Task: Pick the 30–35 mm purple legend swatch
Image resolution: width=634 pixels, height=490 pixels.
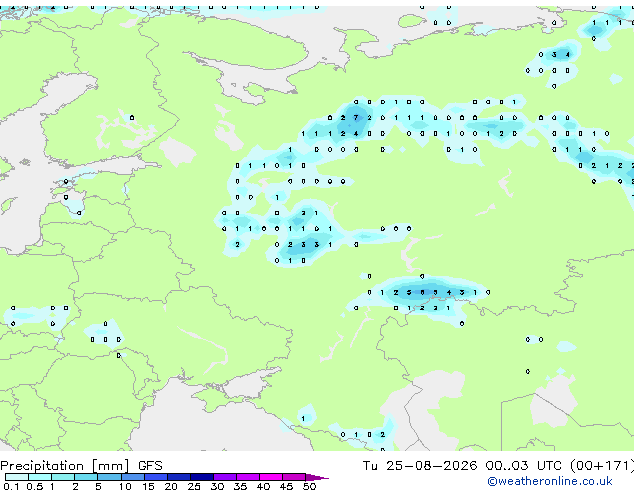Action: pos(225,477)
